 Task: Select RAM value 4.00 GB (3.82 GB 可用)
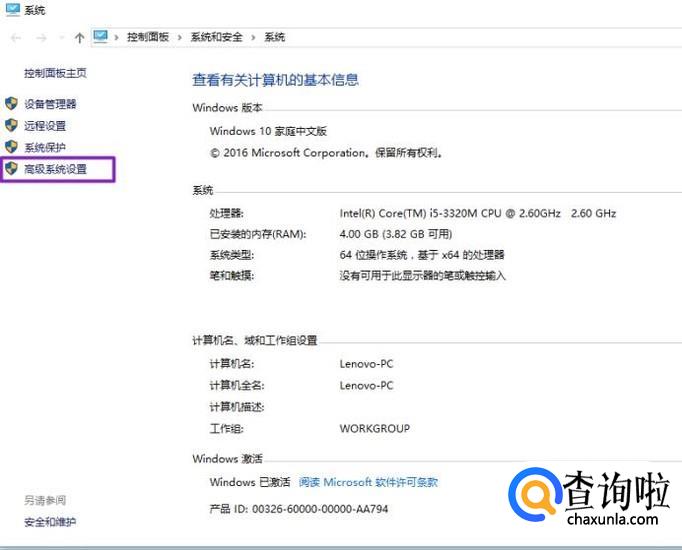tap(396, 234)
